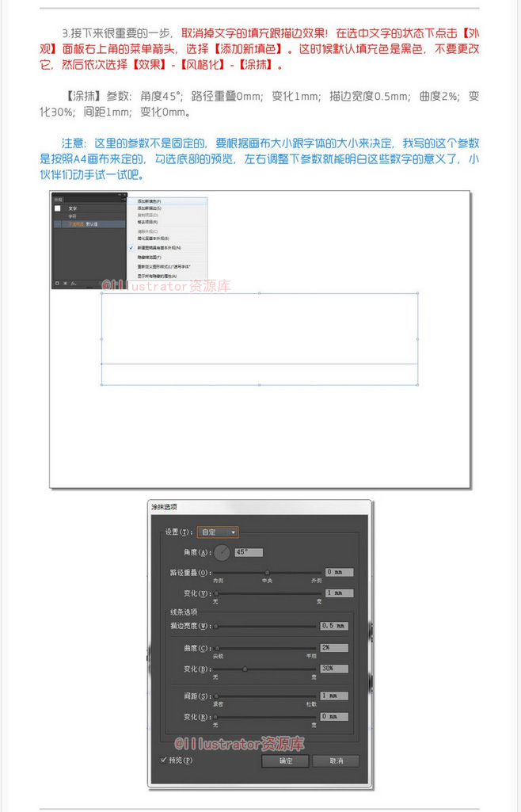The height and width of the screenshot is (812, 521).
Task: Open the fx add effect icon
Action: [74, 284]
